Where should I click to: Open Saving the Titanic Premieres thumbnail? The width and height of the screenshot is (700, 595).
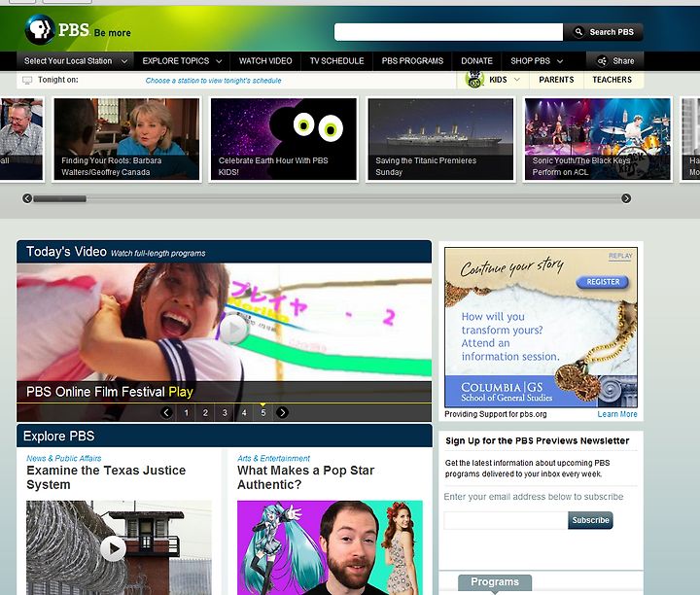(440, 139)
